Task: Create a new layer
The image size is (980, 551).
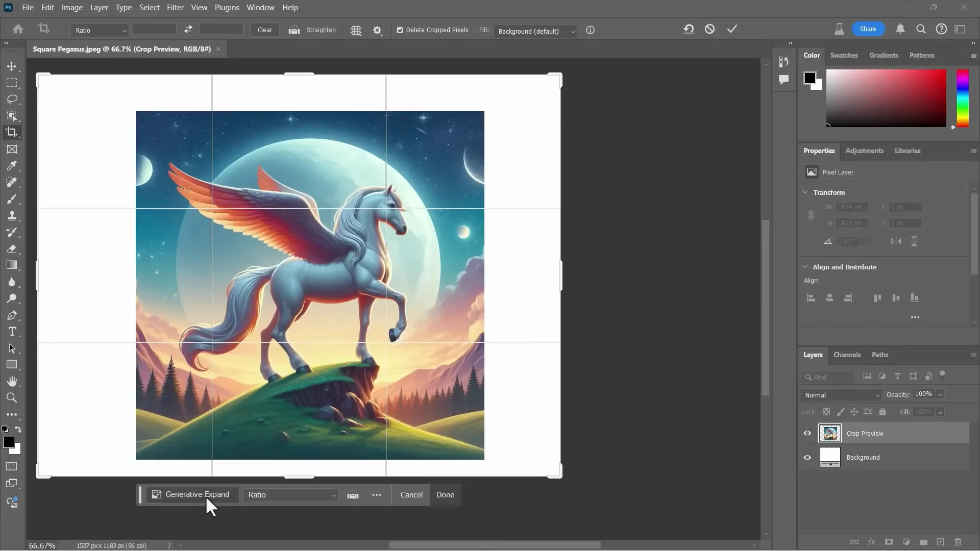Action: point(940,542)
